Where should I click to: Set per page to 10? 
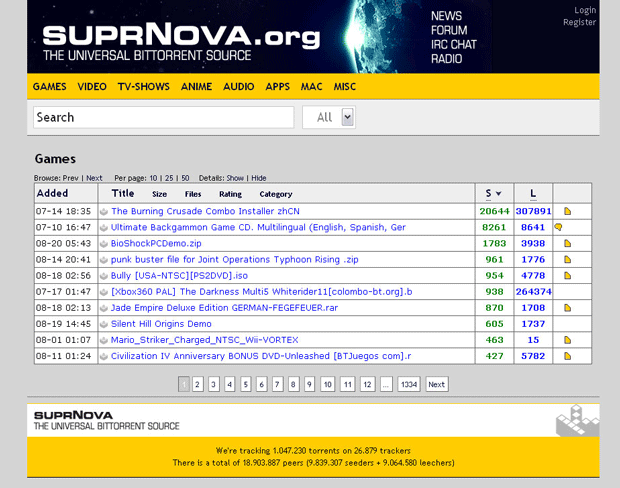[x=153, y=178]
